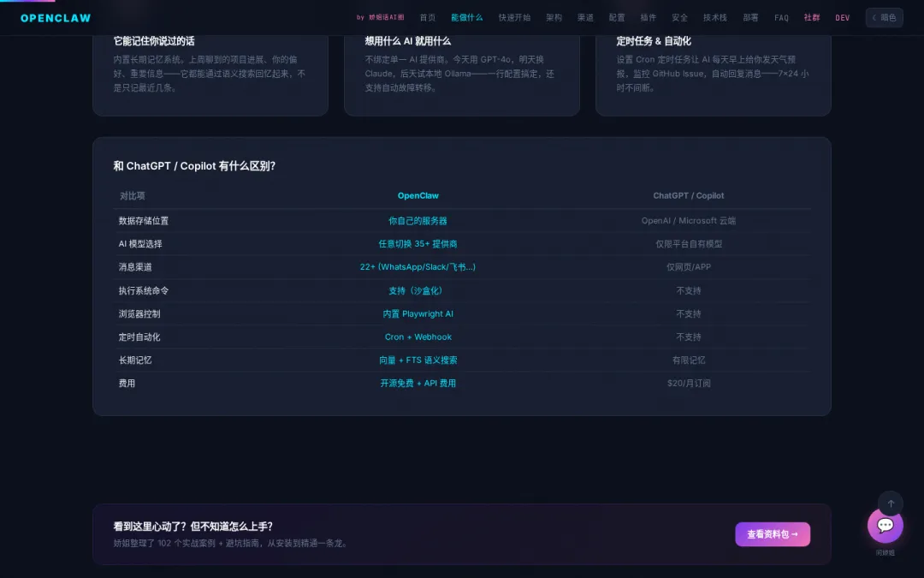924x578 pixels.
Task: Toggle the 暗色 theme switch
Action: (x=884, y=18)
